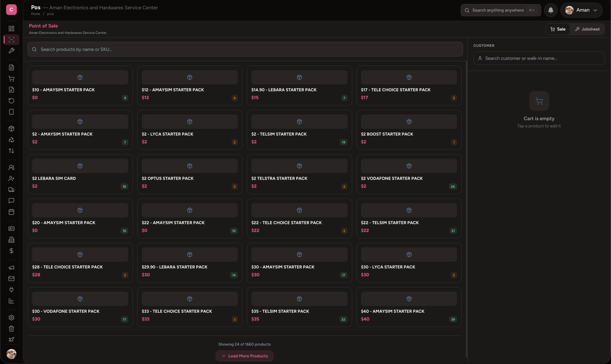Open the trash bin icon in sidebar
The width and height of the screenshot is (611, 364).
pos(11,328)
